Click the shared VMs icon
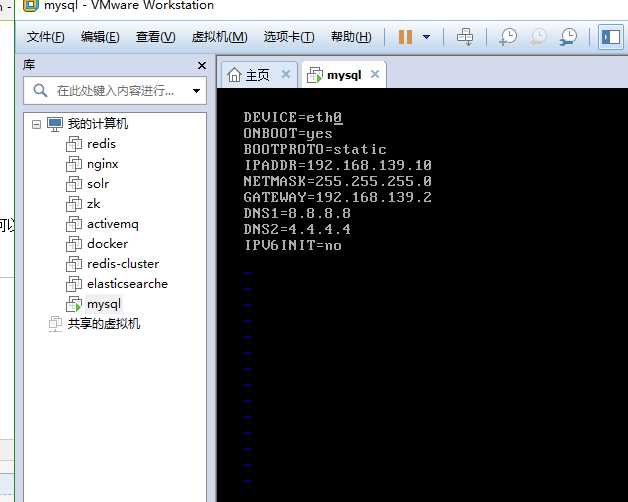Image resolution: width=628 pixels, height=502 pixels. 55,324
